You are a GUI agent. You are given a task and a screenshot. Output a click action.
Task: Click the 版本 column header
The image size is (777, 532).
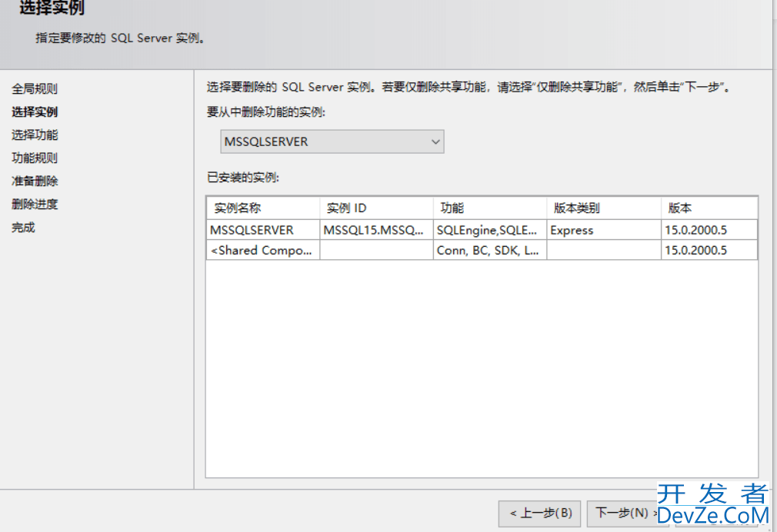pyautogui.click(x=709, y=208)
